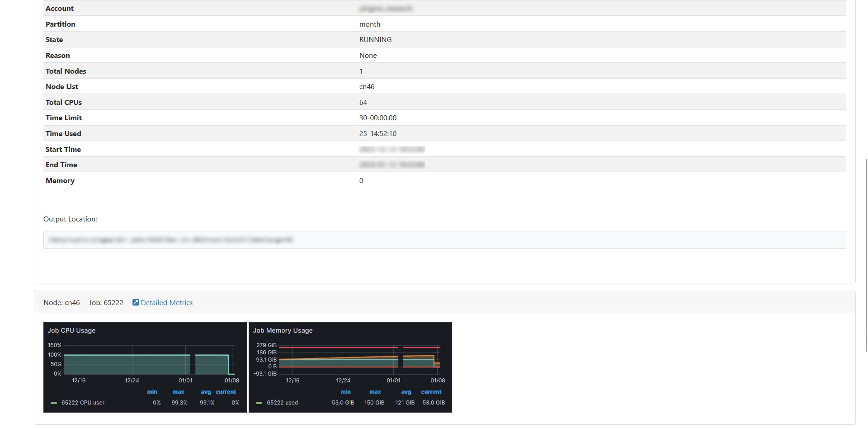Image resolution: width=868 pixels, height=428 pixels.
Task: Select the Output Location path field
Action: 444,240
